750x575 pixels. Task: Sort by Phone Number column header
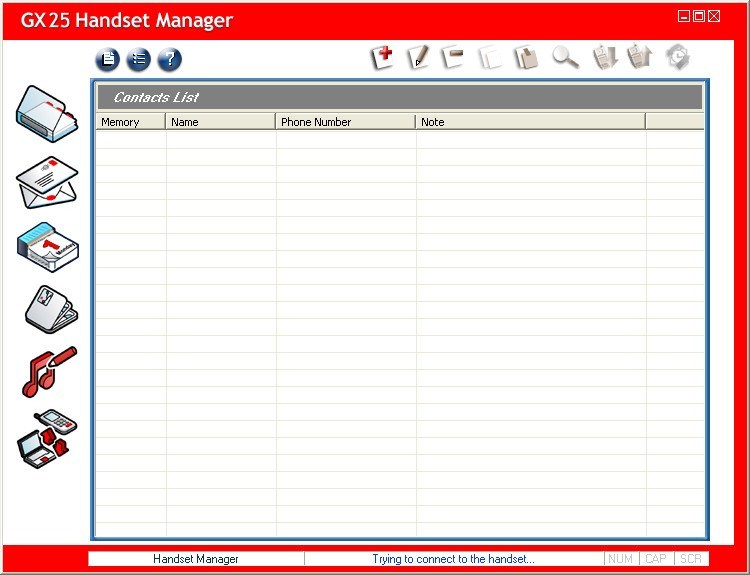pos(345,122)
